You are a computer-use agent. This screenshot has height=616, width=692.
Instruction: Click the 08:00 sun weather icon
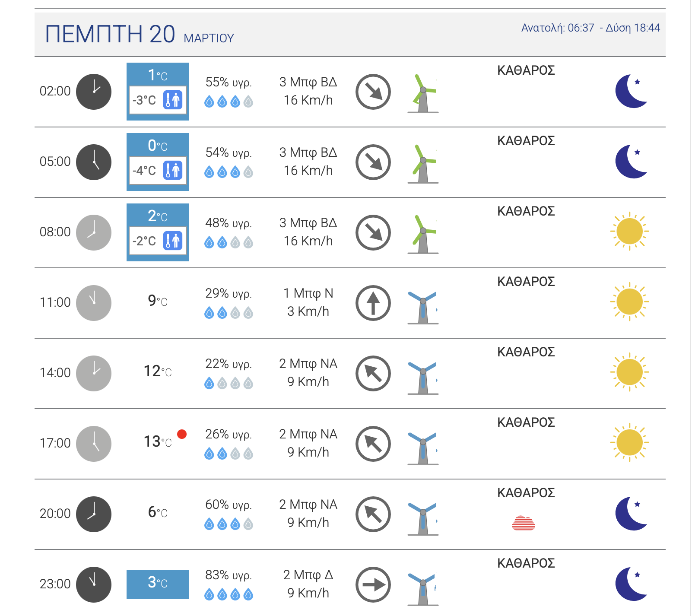point(629,231)
